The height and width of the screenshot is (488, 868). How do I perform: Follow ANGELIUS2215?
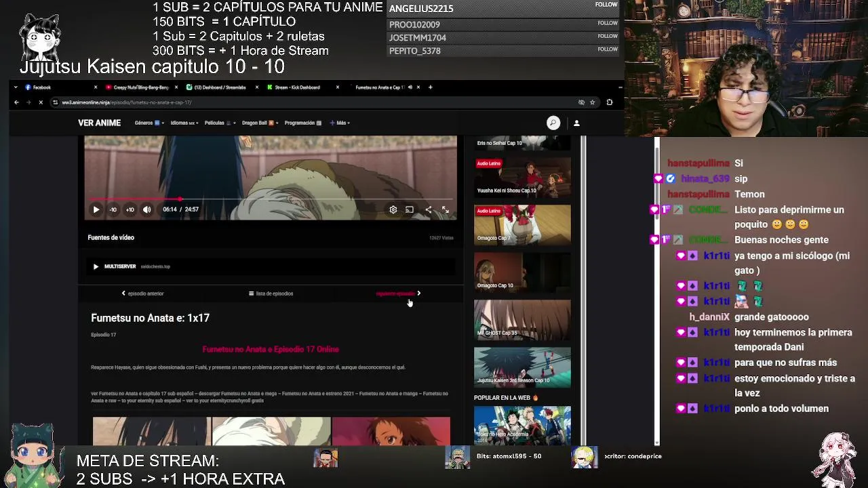[606, 5]
